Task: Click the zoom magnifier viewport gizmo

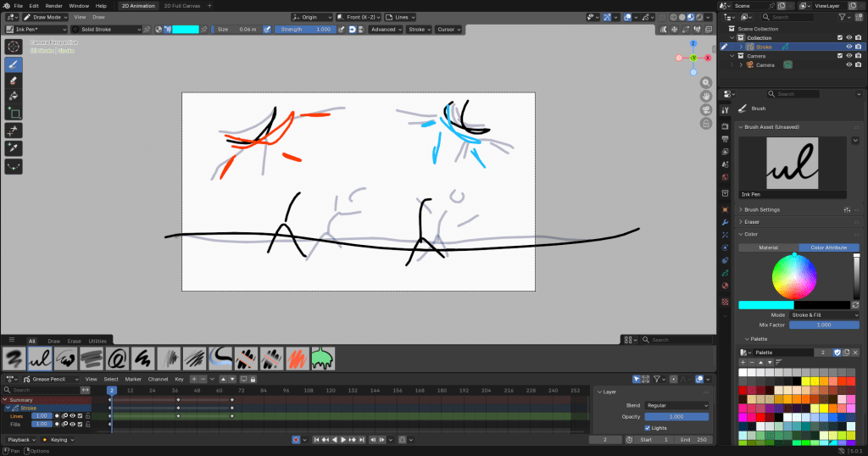Action: coord(705,81)
